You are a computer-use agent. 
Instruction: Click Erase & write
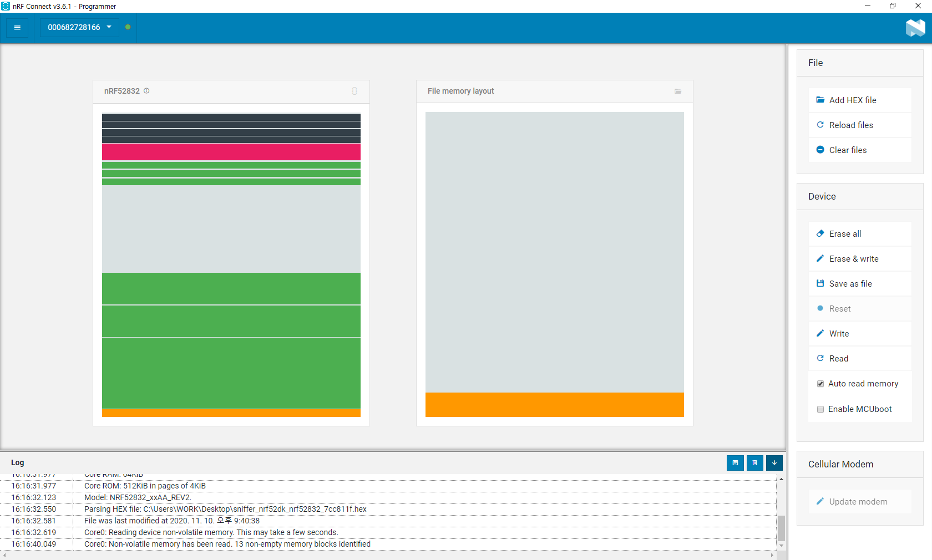pyautogui.click(x=860, y=259)
